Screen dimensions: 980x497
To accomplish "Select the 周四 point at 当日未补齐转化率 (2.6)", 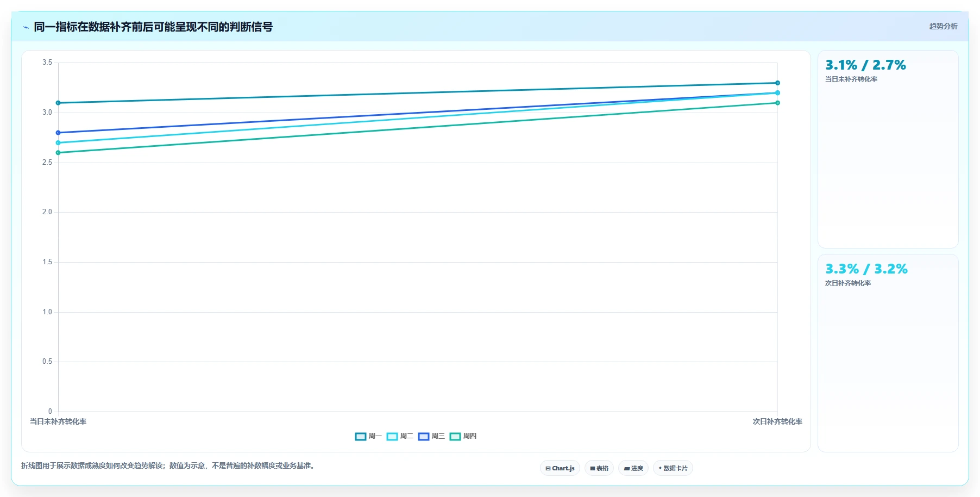I will pyautogui.click(x=58, y=153).
